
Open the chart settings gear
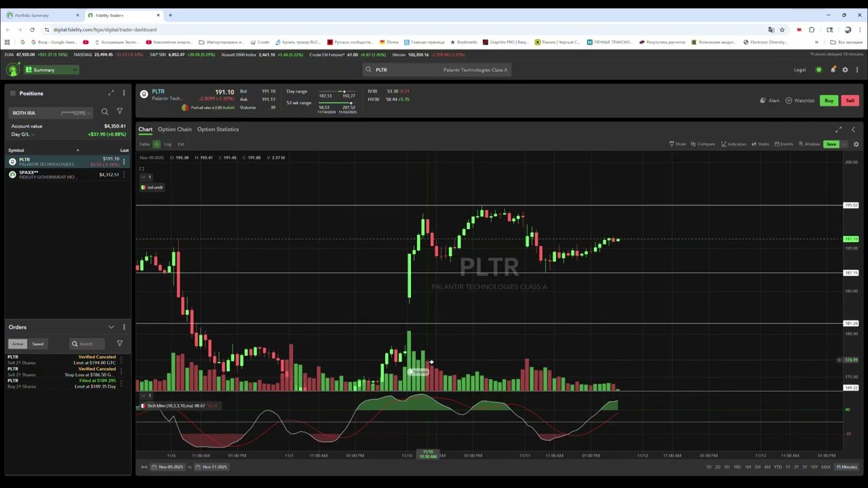(x=856, y=144)
